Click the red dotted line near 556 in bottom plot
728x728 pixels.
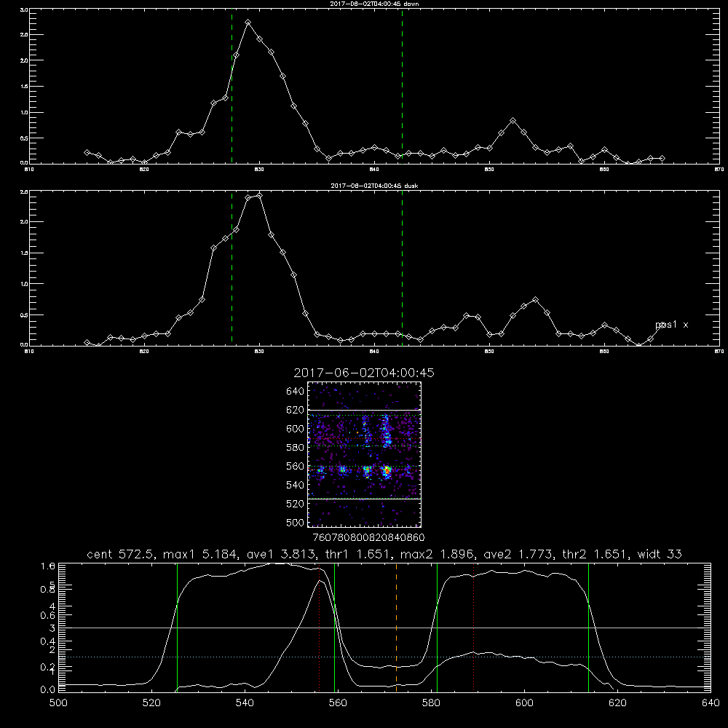(x=319, y=627)
